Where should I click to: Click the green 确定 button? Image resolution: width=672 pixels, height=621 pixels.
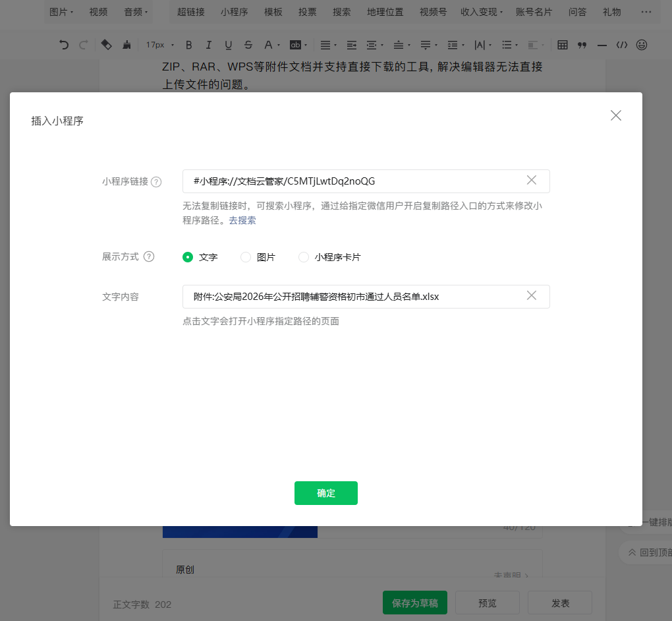tap(326, 493)
